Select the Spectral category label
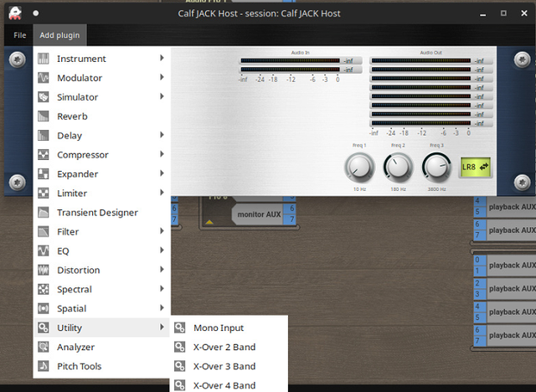This screenshot has height=392, width=536. tap(75, 290)
